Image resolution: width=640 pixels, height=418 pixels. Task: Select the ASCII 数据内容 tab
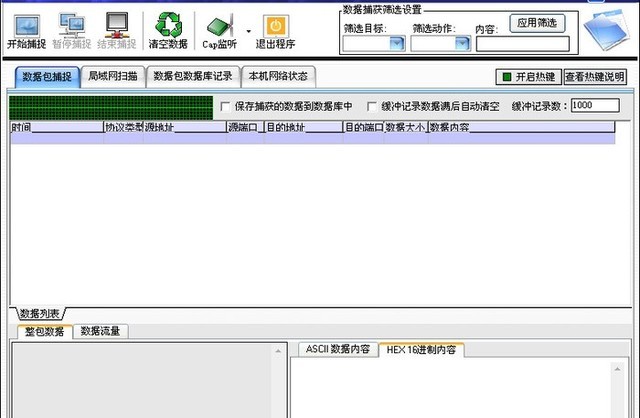(338, 350)
